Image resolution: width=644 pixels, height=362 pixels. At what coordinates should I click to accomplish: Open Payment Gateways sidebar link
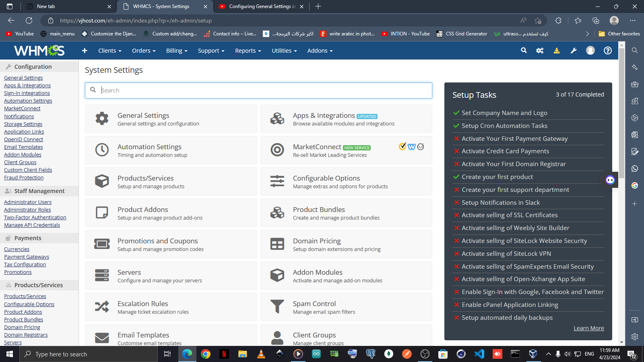pyautogui.click(x=27, y=257)
